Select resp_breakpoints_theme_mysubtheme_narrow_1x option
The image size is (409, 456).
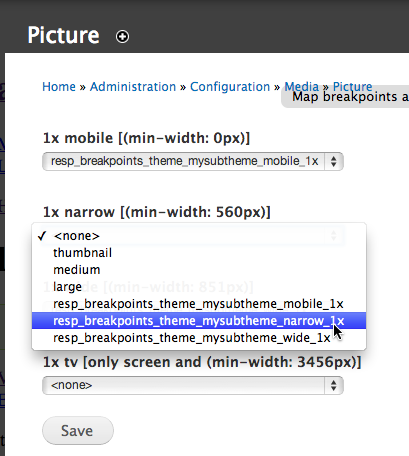pyautogui.click(x=199, y=321)
